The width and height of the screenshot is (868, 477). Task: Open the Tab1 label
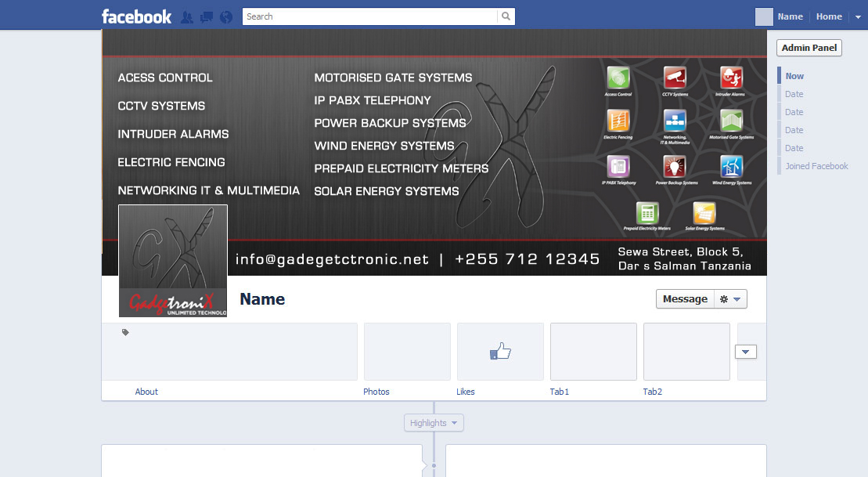pyautogui.click(x=559, y=392)
